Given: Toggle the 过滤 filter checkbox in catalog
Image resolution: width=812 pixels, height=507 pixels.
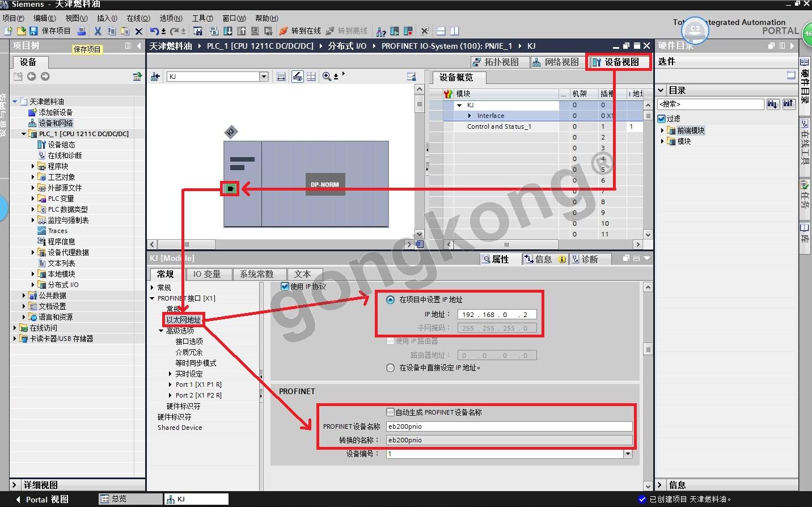Looking at the screenshot, I should (661, 119).
